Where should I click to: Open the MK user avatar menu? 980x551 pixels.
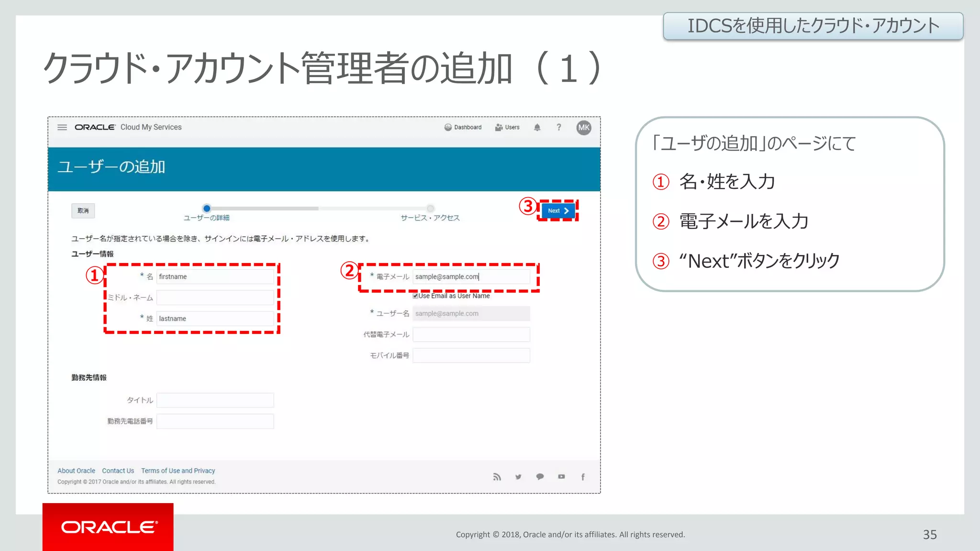click(x=584, y=127)
